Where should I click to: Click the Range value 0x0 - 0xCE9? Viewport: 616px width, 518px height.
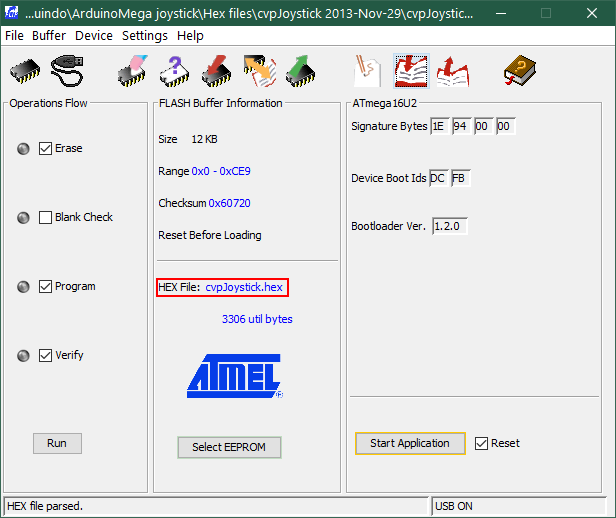(221, 171)
